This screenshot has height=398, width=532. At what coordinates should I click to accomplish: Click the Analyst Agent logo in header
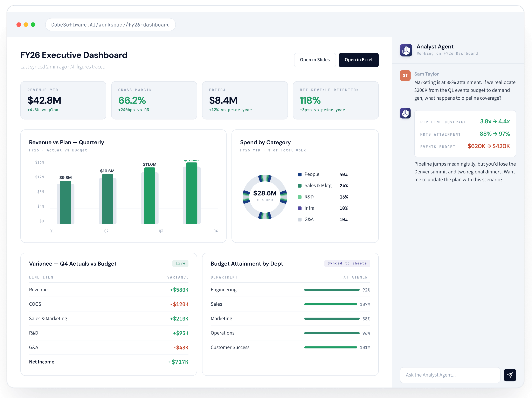tap(406, 50)
